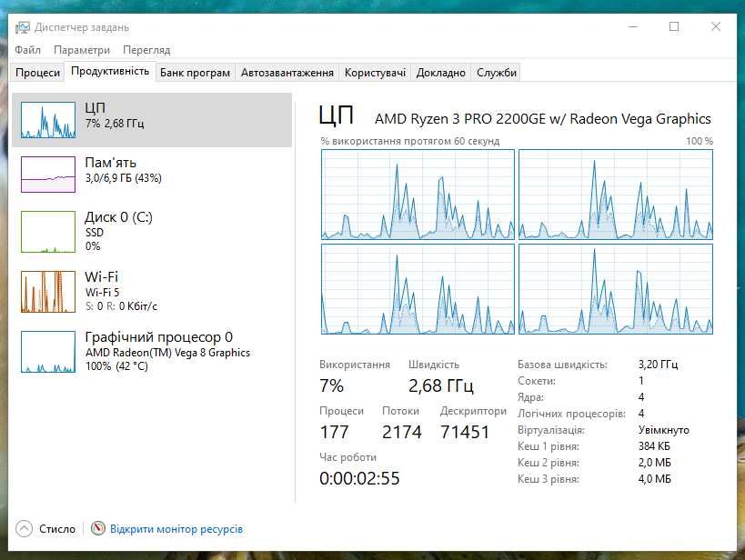Click the Task Manager title bar icon
Screen dimensions: 745x560
coord(23,27)
